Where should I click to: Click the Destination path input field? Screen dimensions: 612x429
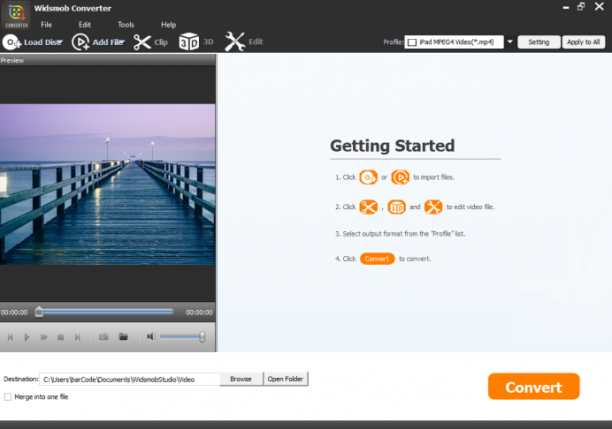(x=130, y=379)
